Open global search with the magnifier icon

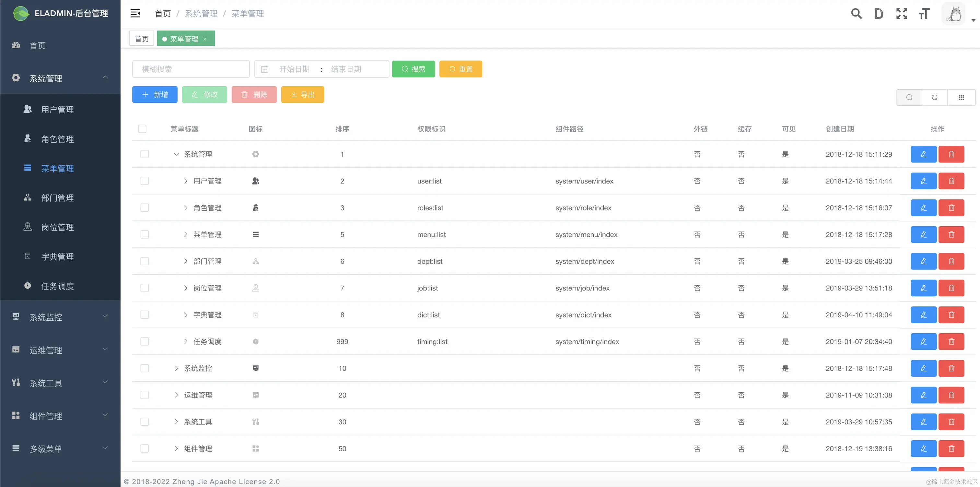pyautogui.click(x=856, y=13)
